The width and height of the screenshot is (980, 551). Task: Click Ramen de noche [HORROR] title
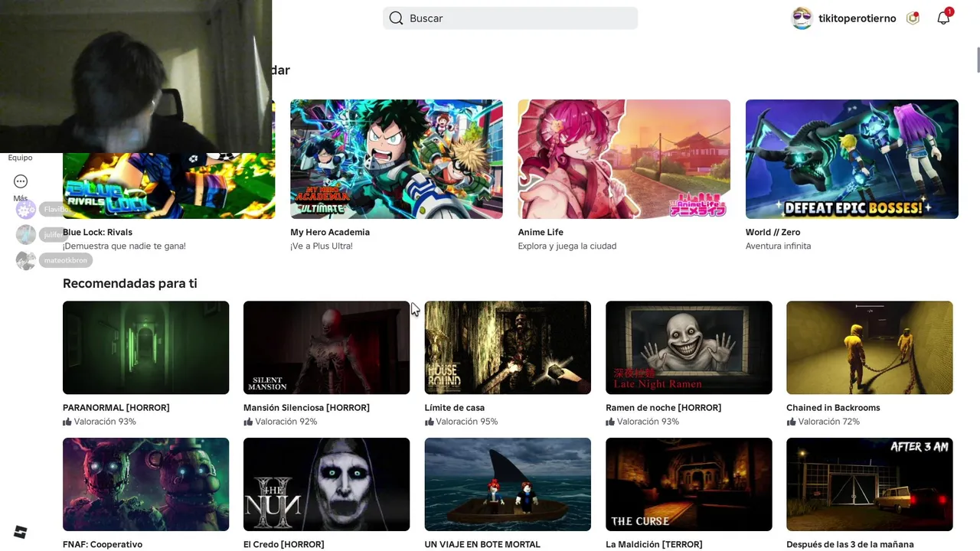click(x=664, y=408)
